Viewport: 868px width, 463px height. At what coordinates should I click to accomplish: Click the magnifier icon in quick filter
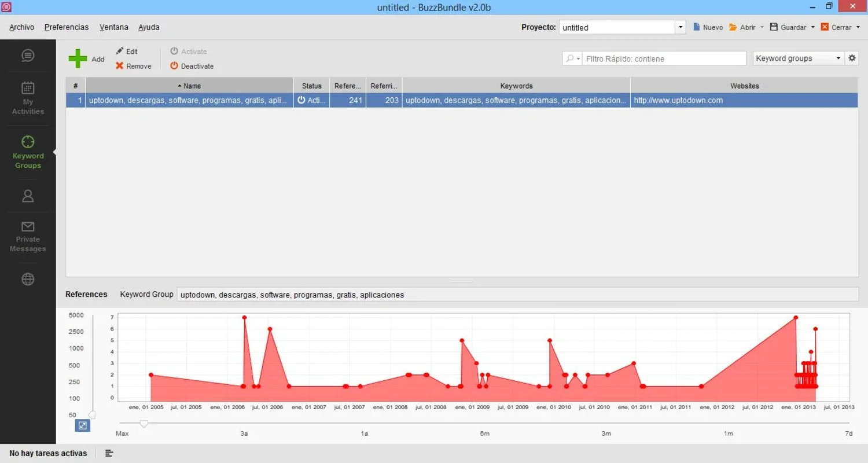tap(569, 58)
